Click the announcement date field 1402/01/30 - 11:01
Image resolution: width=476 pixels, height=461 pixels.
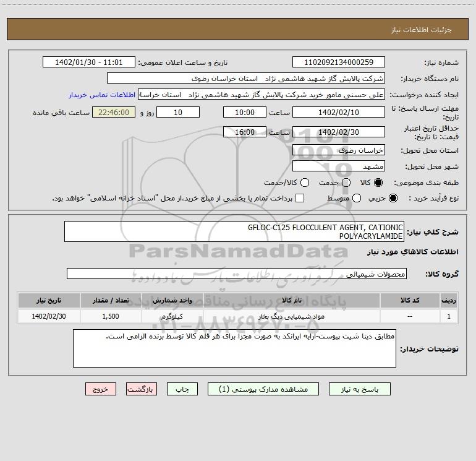tap(88, 62)
